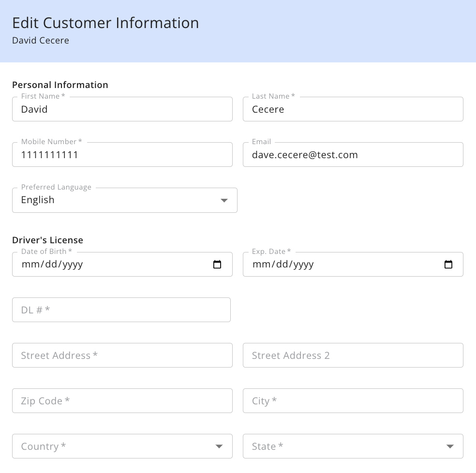Open the Country dropdown
The image size is (476, 473).
tap(122, 446)
